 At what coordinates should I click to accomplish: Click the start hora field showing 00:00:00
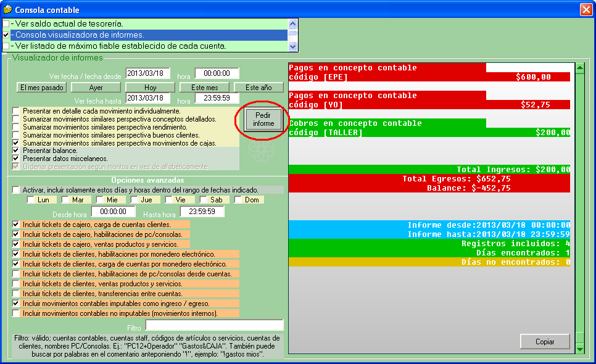[x=217, y=73]
